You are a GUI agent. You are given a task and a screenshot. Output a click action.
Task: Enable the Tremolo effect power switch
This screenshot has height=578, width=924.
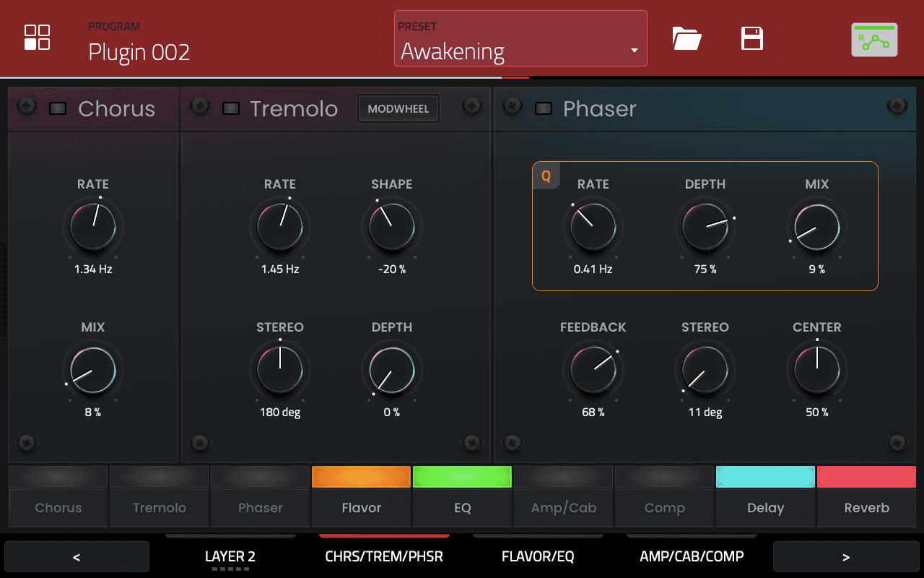coord(230,108)
